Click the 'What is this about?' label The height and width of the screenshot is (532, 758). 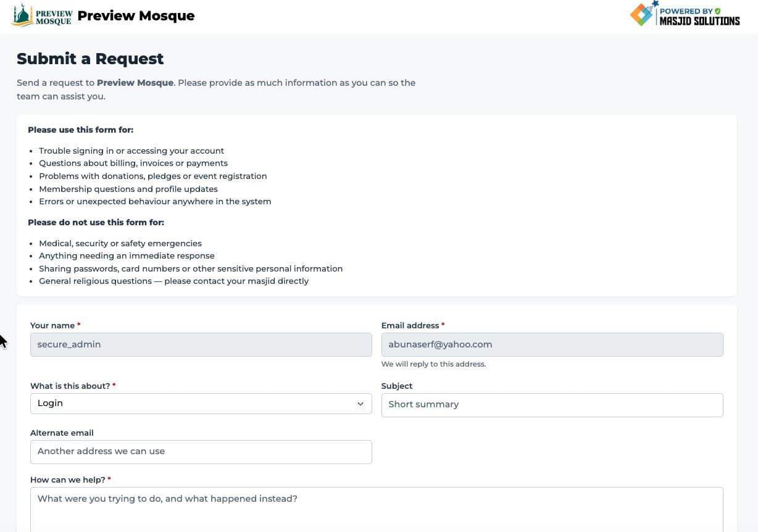73,386
